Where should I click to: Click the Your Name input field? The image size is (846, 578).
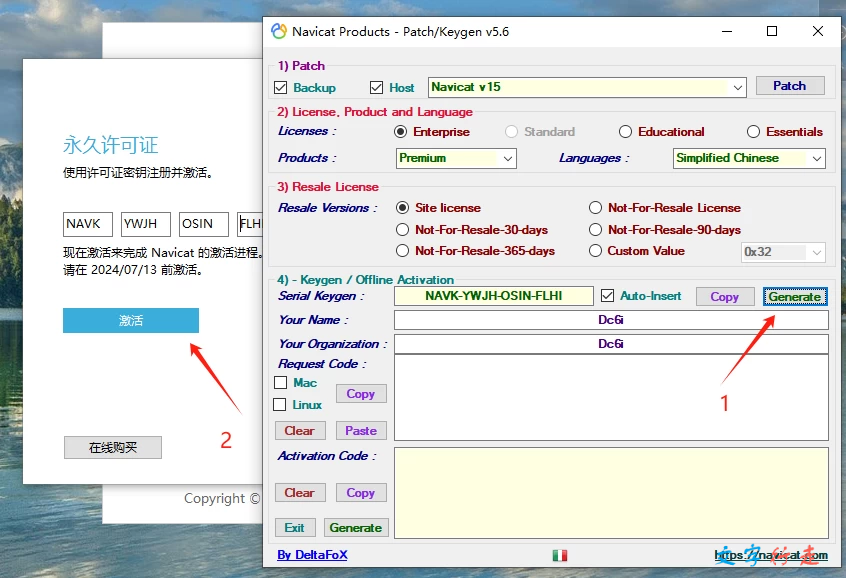coord(611,320)
